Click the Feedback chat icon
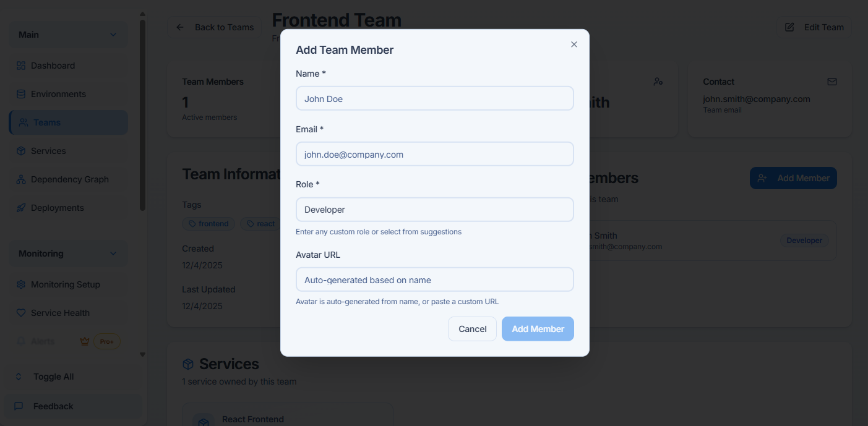Screen dimensions: 868x426 click(x=19, y=406)
